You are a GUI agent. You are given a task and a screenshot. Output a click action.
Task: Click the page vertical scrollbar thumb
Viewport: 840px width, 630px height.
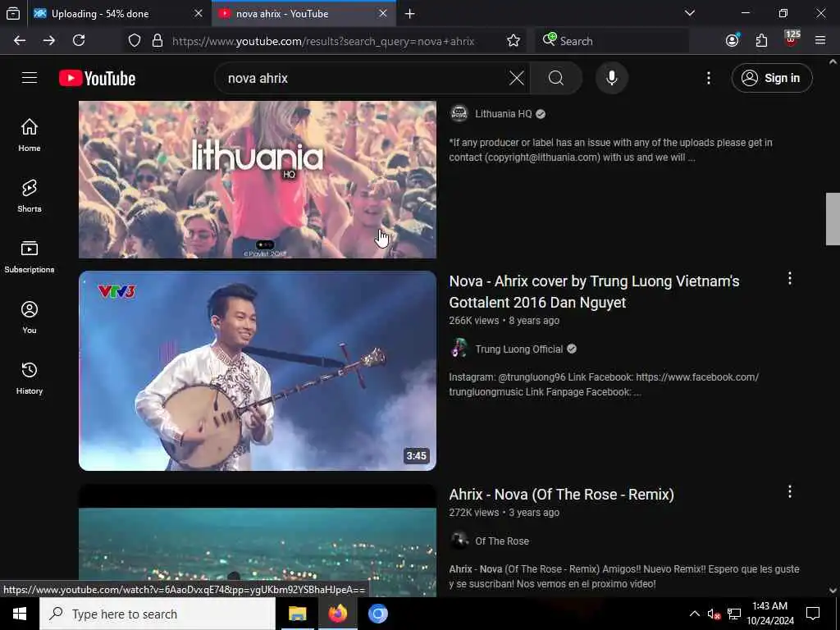point(833,218)
